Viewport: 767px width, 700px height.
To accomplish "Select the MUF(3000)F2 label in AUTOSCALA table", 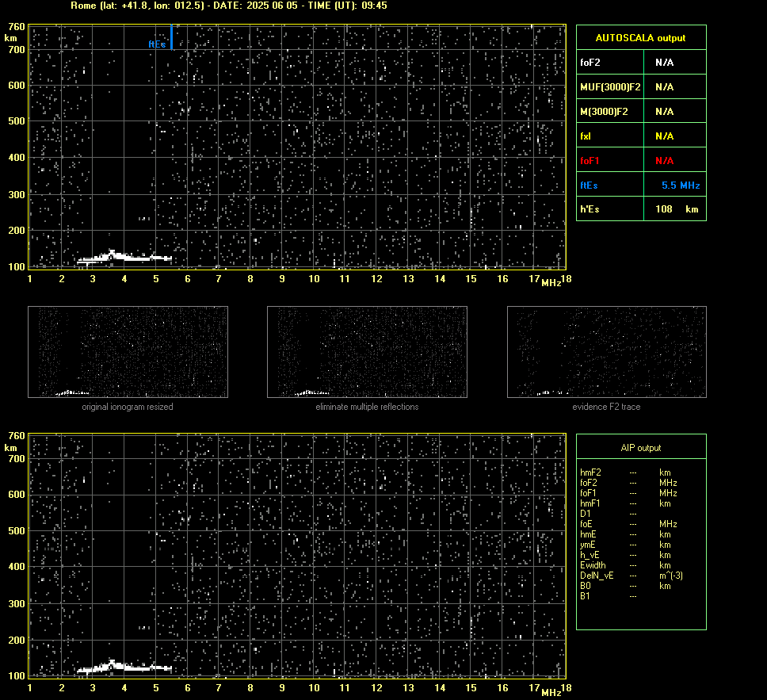I will [x=610, y=87].
